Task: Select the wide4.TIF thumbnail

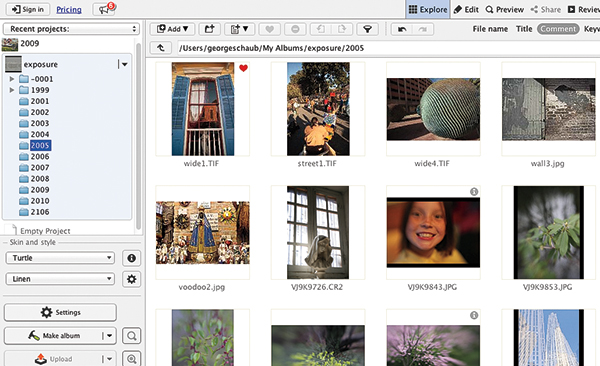Action: (x=433, y=109)
